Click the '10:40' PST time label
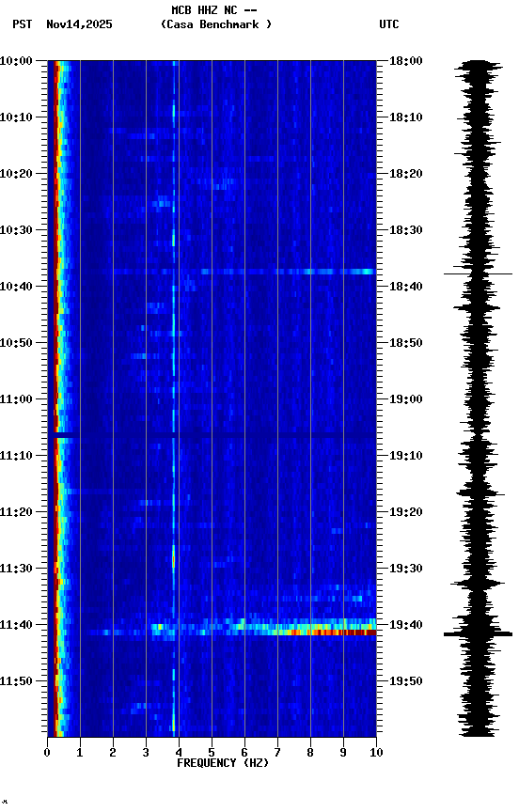 click(16, 287)
